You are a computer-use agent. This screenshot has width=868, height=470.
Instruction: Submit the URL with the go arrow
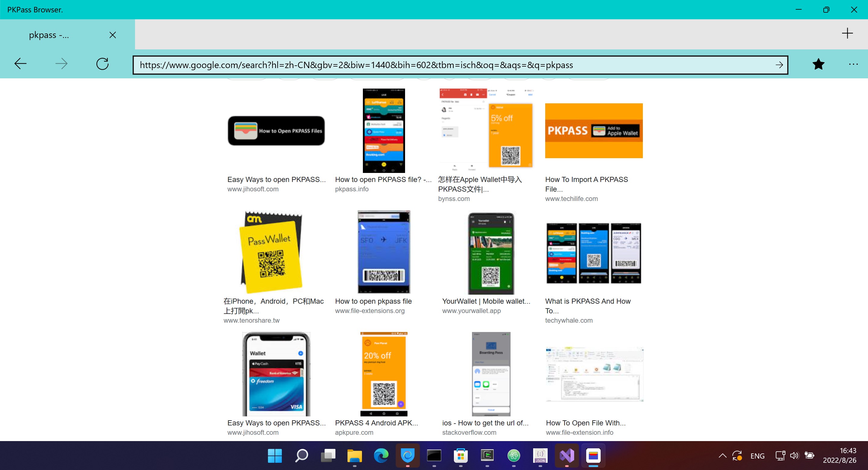779,65
